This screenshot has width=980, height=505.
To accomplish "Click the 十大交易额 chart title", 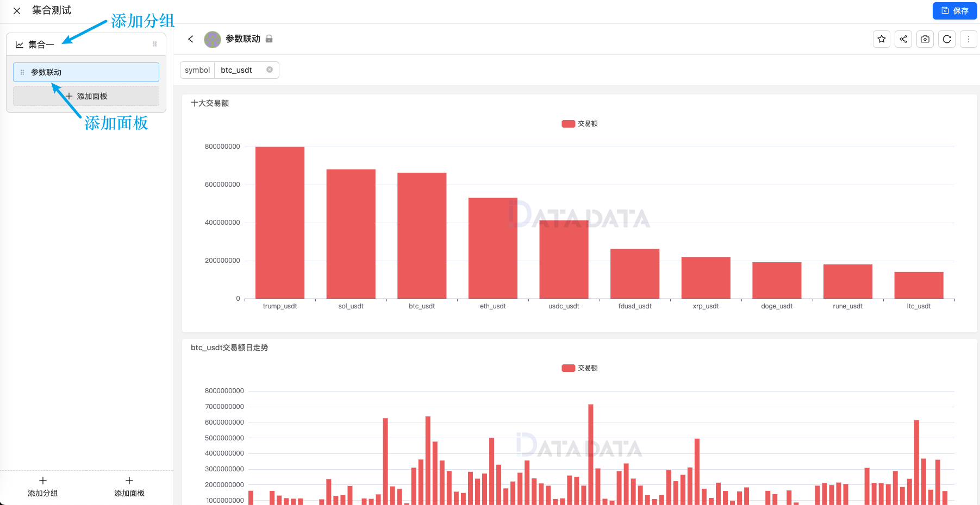I will point(210,103).
